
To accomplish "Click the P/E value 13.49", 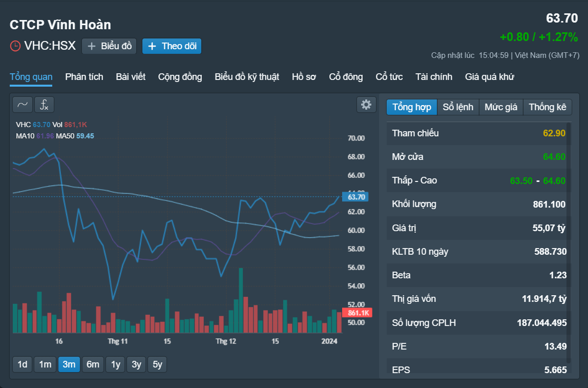I will click(555, 346).
